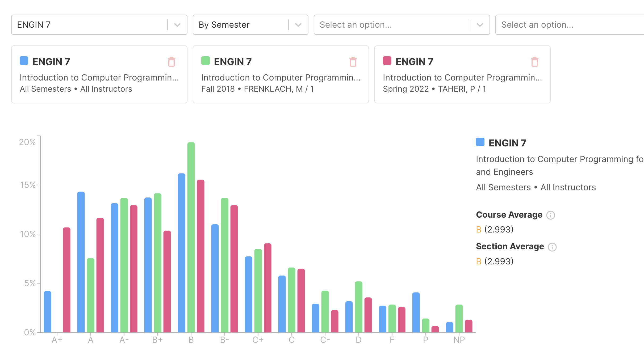Viewport: 644px width, 355px height.
Task: Delete the Spring 2022 TAHERI card
Action: click(x=535, y=62)
